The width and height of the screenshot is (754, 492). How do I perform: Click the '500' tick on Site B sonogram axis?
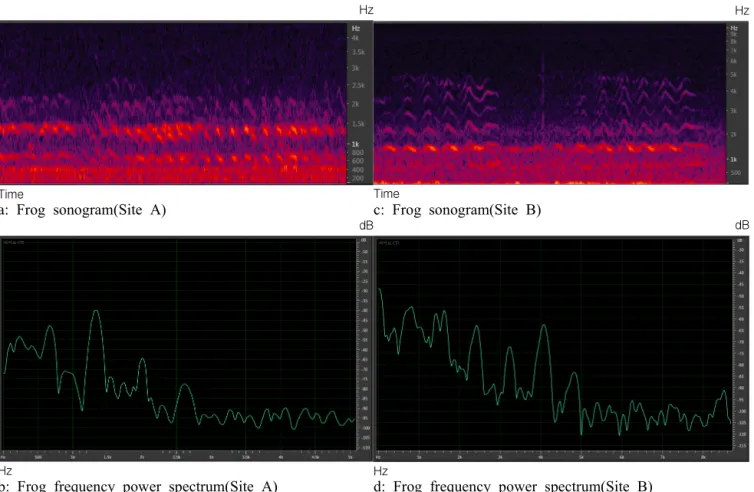click(736, 172)
